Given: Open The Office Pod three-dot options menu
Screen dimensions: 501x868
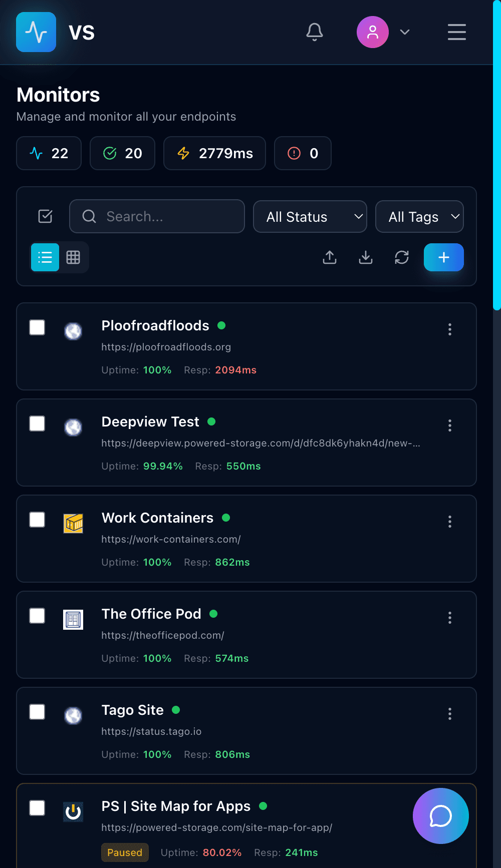Looking at the screenshot, I should click(450, 618).
